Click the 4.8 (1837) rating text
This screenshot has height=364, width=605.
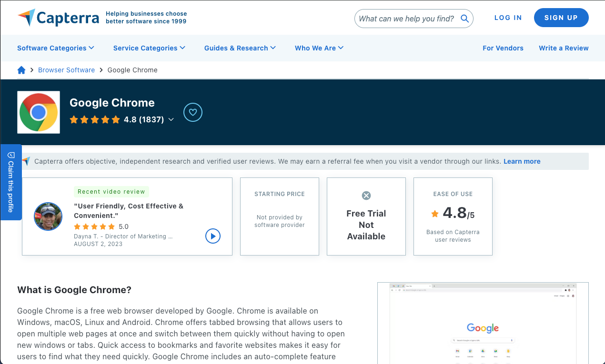point(144,120)
